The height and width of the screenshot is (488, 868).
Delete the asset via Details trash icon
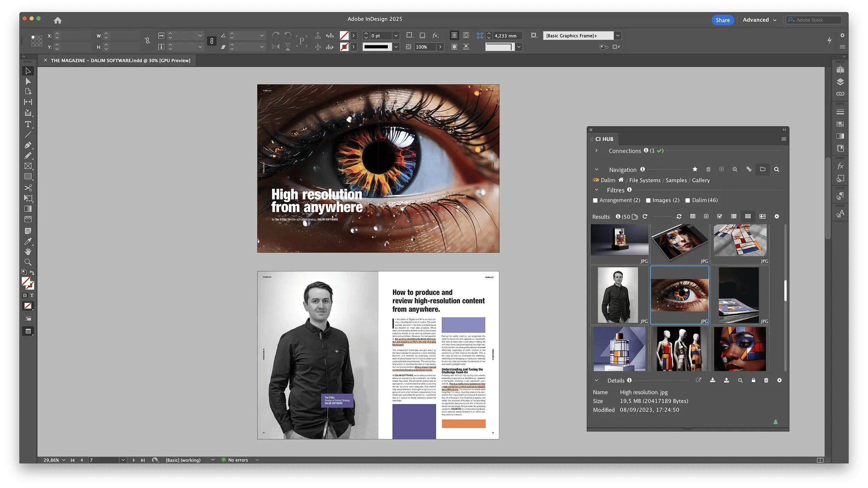point(766,380)
